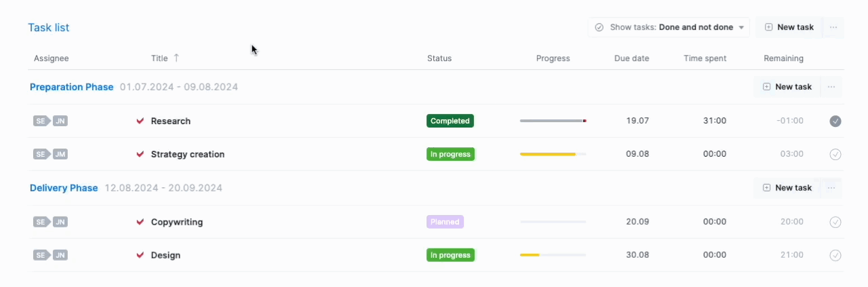Click the SE avatar in the Copywriting row
The height and width of the screenshot is (287, 868).
pos(41,222)
